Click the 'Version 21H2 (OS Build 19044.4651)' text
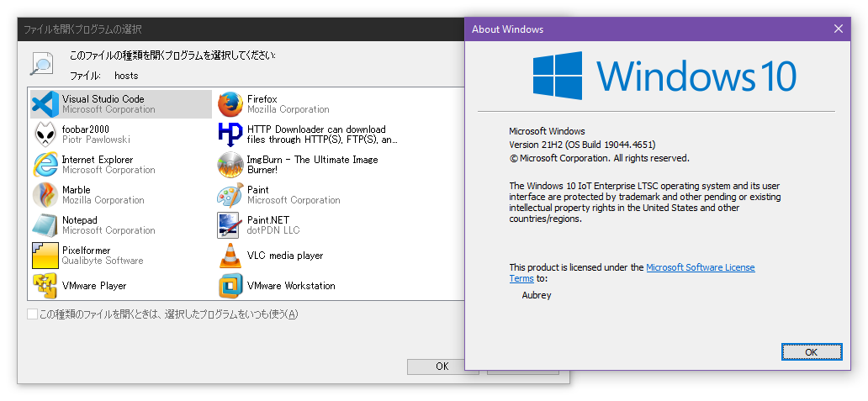The image size is (868, 401). click(582, 145)
